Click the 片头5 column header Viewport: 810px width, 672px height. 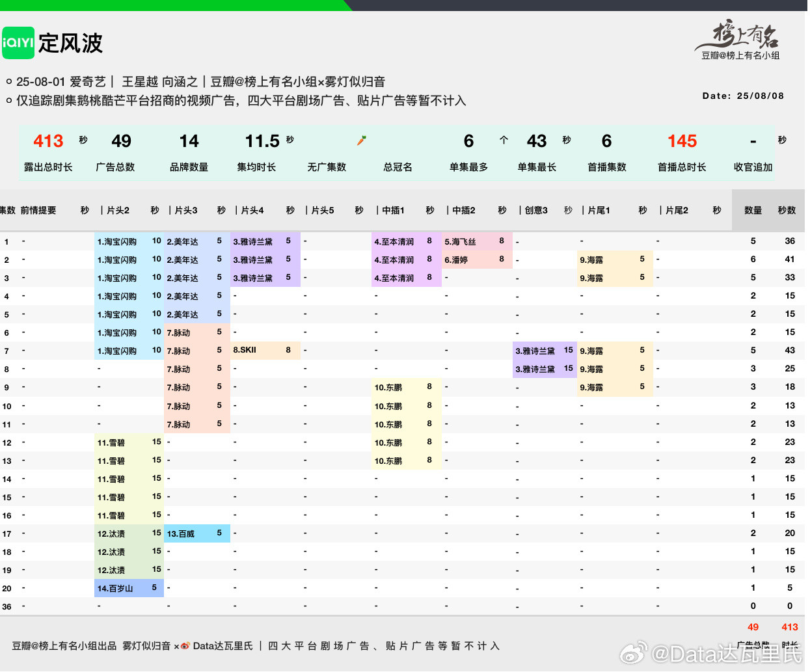(322, 210)
